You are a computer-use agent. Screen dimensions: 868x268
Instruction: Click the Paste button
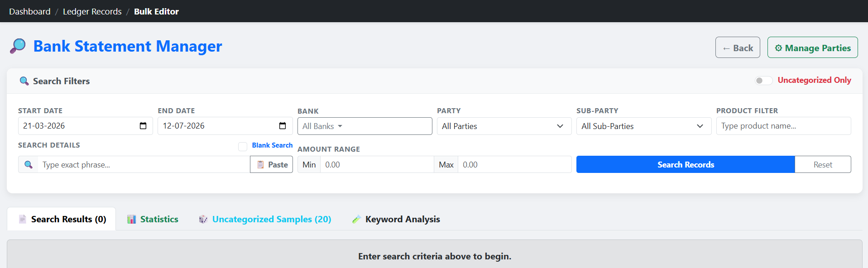(272, 165)
